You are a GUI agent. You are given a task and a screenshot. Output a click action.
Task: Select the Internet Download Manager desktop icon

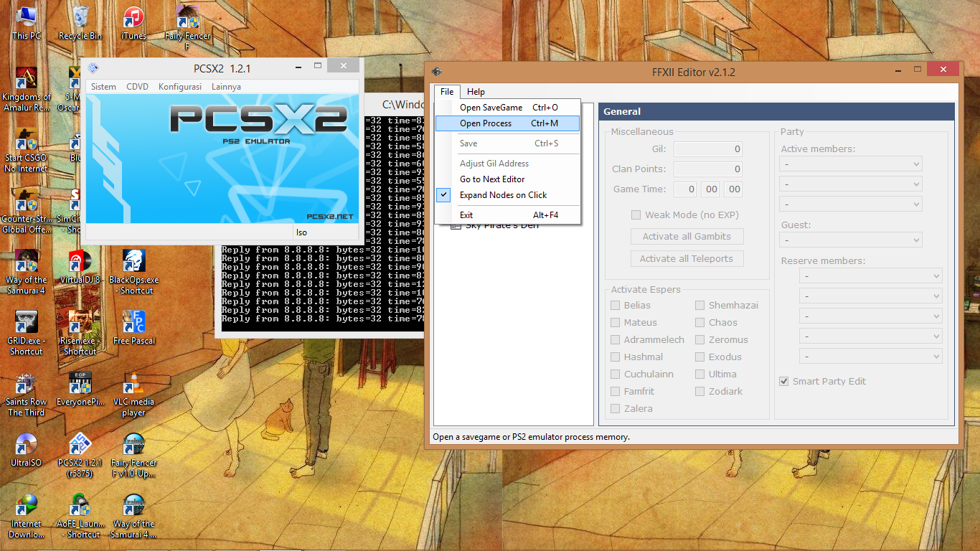pyautogui.click(x=27, y=516)
